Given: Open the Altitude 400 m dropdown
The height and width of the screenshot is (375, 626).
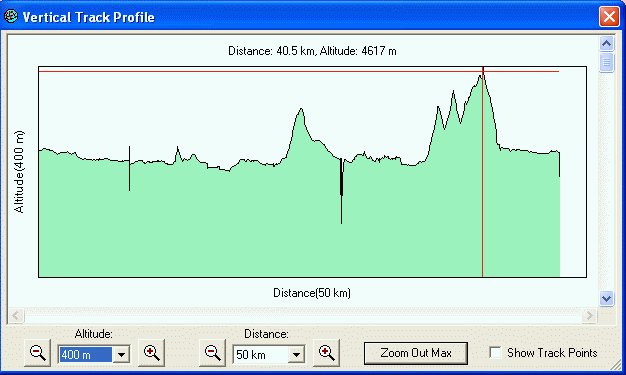Looking at the screenshot, I should click(121, 355).
